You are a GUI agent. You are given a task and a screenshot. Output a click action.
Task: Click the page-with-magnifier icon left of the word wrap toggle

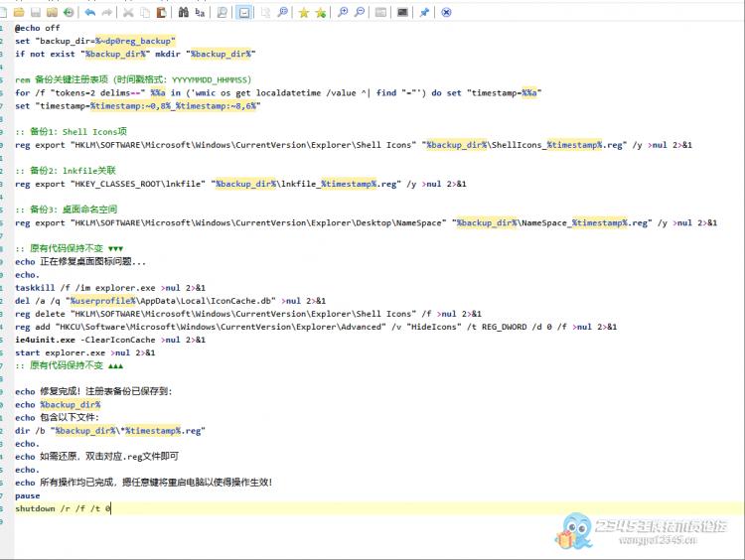222,12
